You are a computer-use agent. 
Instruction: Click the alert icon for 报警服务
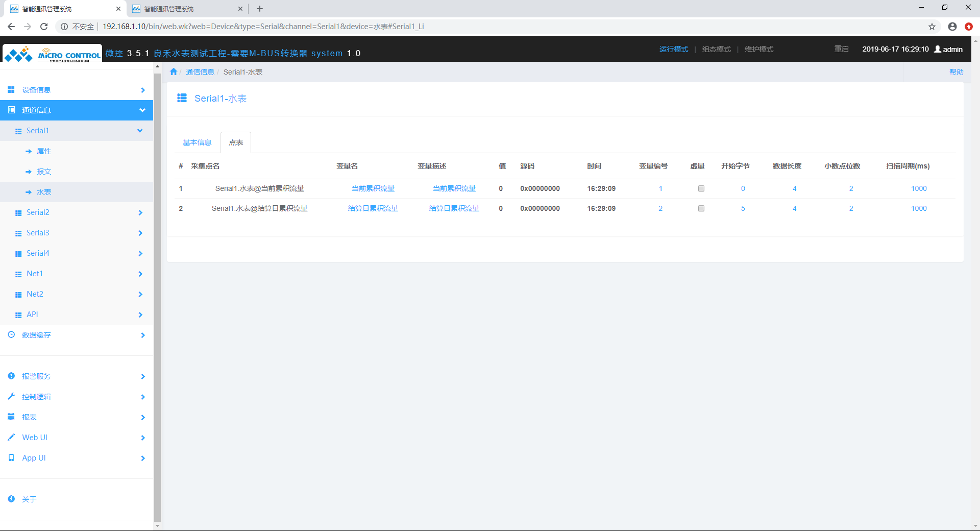tap(11, 376)
